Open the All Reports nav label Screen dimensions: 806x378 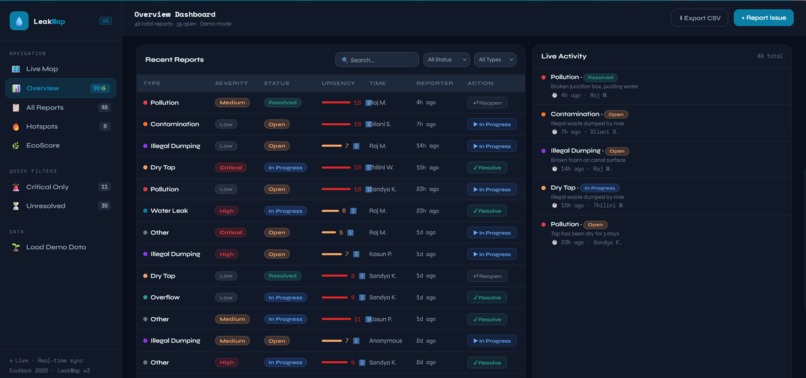(x=45, y=107)
